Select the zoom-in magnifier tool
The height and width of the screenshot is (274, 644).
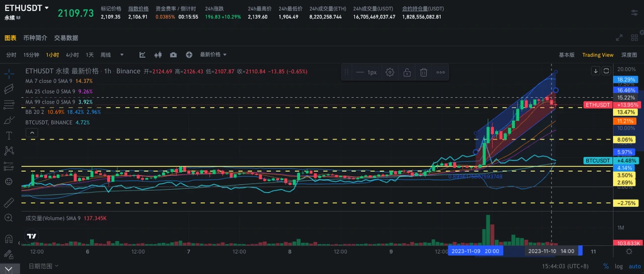point(9,218)
